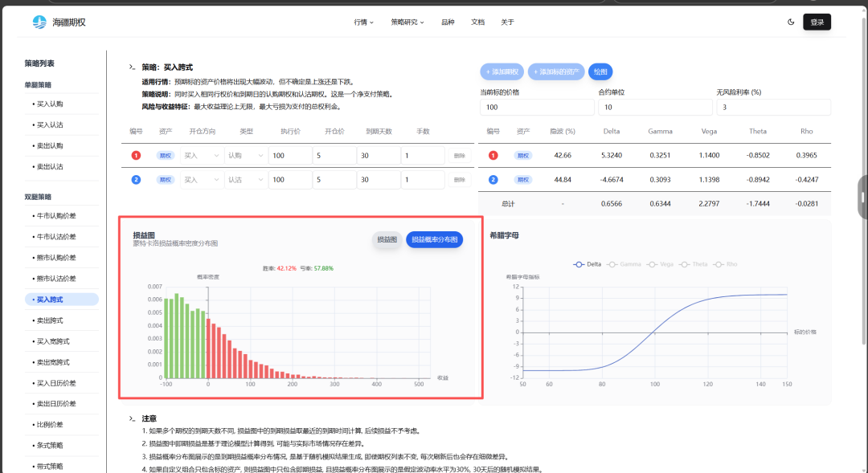The height and width of the screenshot is (473, 868).
Task: Open the 认购 type dropdown in row 1
Action: coord(245,156)
